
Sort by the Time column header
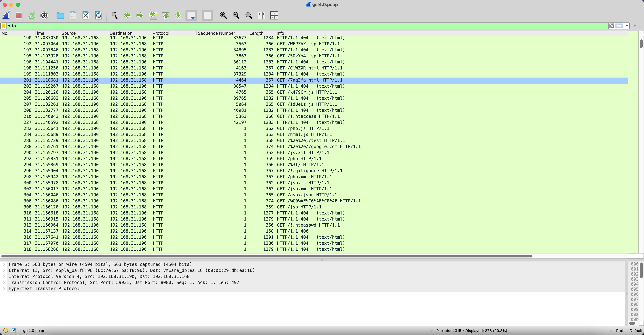click(46, 33)
